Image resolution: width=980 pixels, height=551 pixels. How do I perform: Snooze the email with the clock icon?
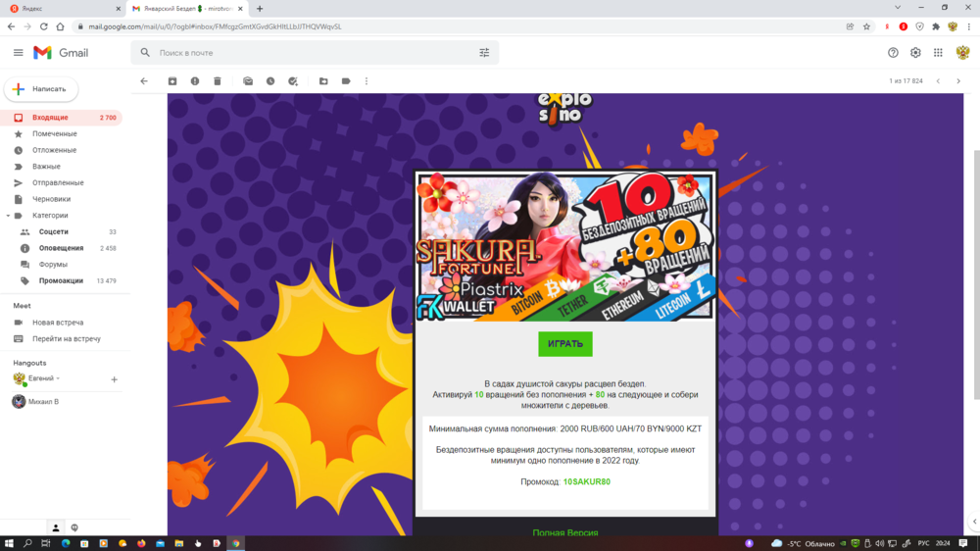coord(270,81)
